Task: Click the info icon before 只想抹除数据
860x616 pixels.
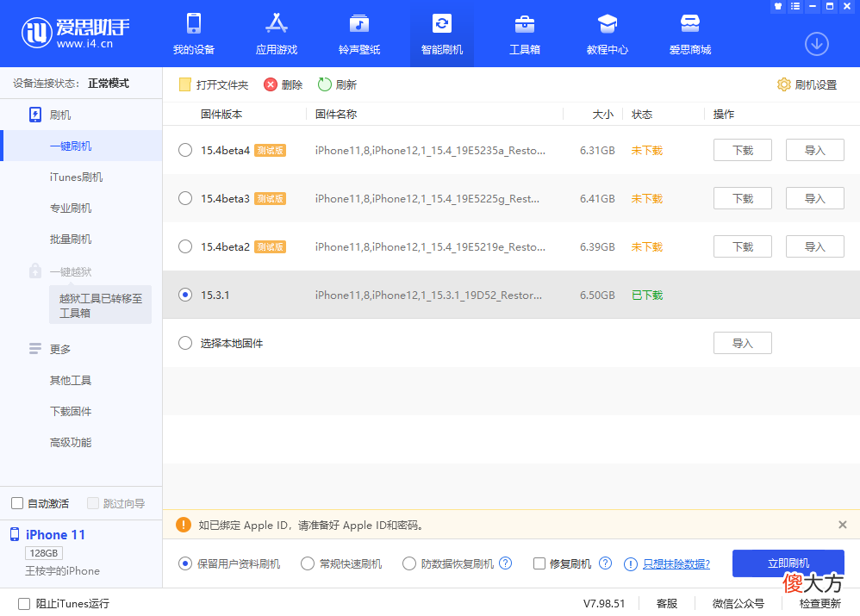Action: pos(631,564)
